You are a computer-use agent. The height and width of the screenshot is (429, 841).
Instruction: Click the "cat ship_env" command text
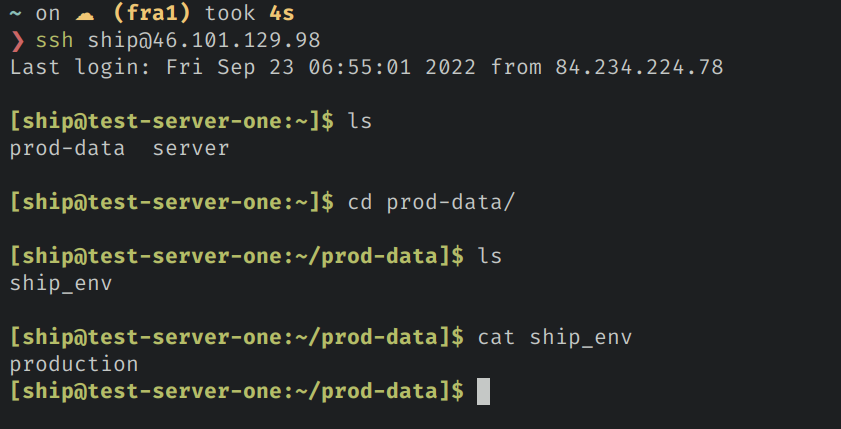tap(556, 337)
